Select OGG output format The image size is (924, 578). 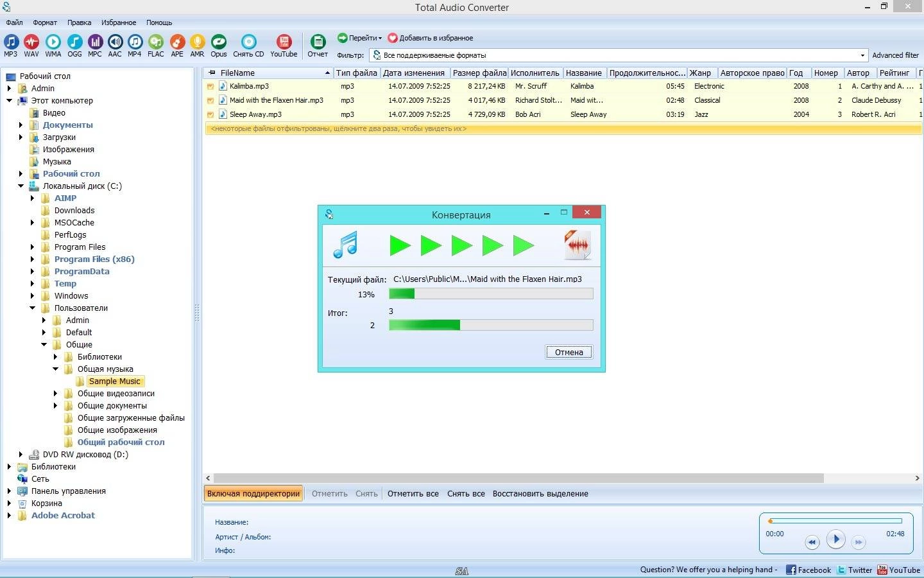click(74, 46)
